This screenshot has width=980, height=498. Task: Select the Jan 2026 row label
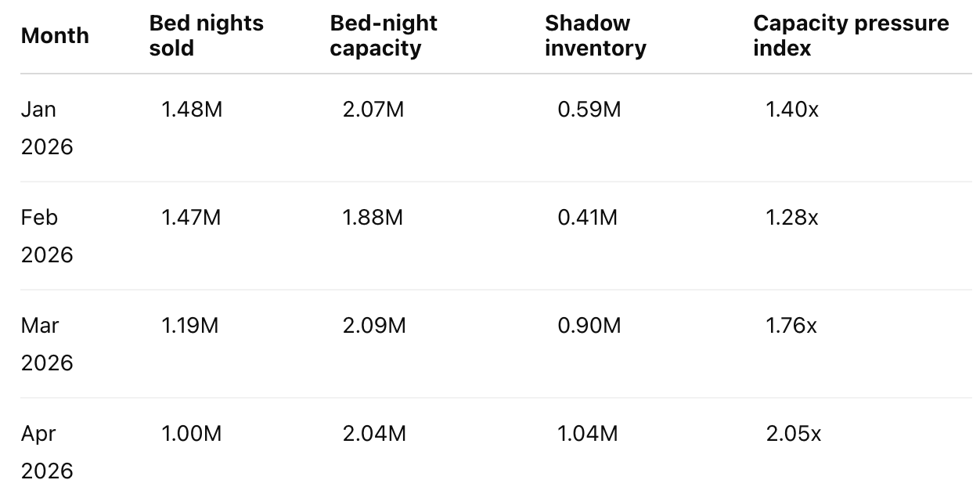[x=47, y=128]
